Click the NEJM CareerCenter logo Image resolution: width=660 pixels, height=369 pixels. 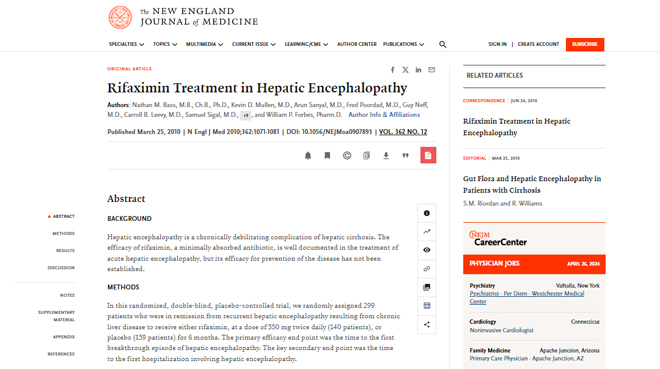498,239
